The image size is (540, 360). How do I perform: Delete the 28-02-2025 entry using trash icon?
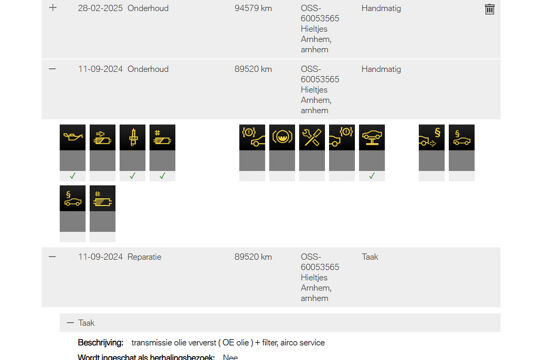point(489,9)
